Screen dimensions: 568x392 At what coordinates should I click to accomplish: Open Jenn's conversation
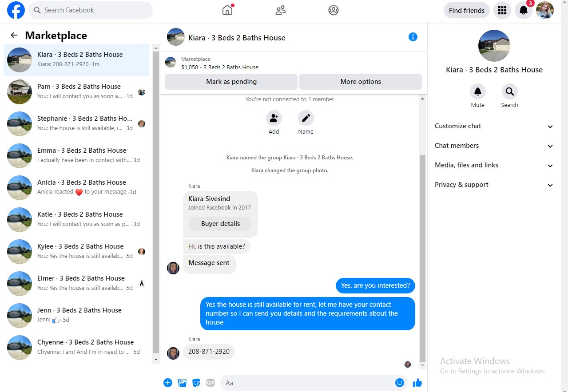[x=76, y=316]
